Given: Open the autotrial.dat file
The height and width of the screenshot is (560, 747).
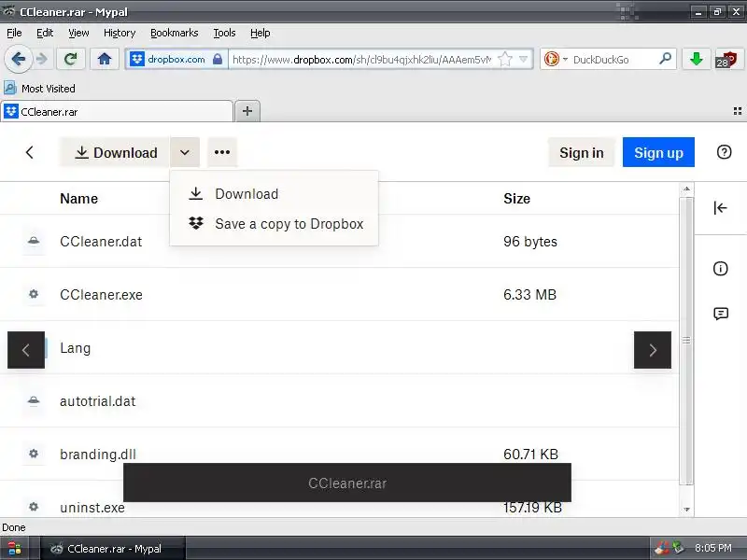Looking at the screenshot, I should point(98,401).
